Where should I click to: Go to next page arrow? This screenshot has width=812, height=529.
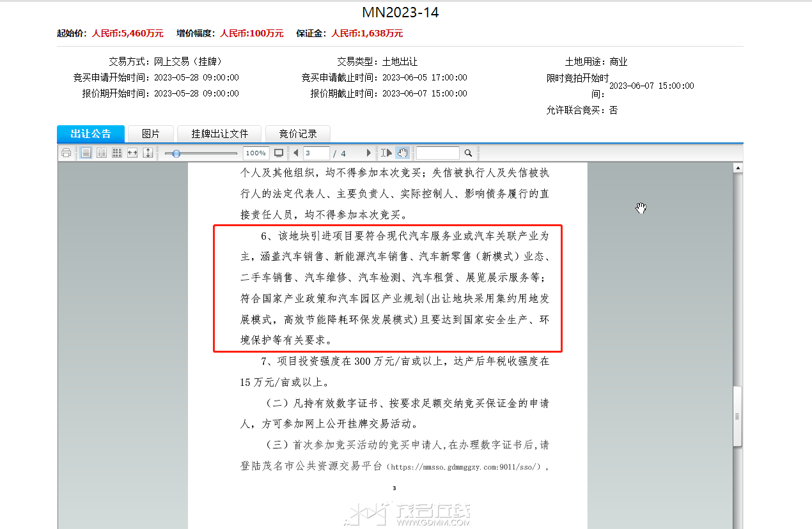(368, 153)
